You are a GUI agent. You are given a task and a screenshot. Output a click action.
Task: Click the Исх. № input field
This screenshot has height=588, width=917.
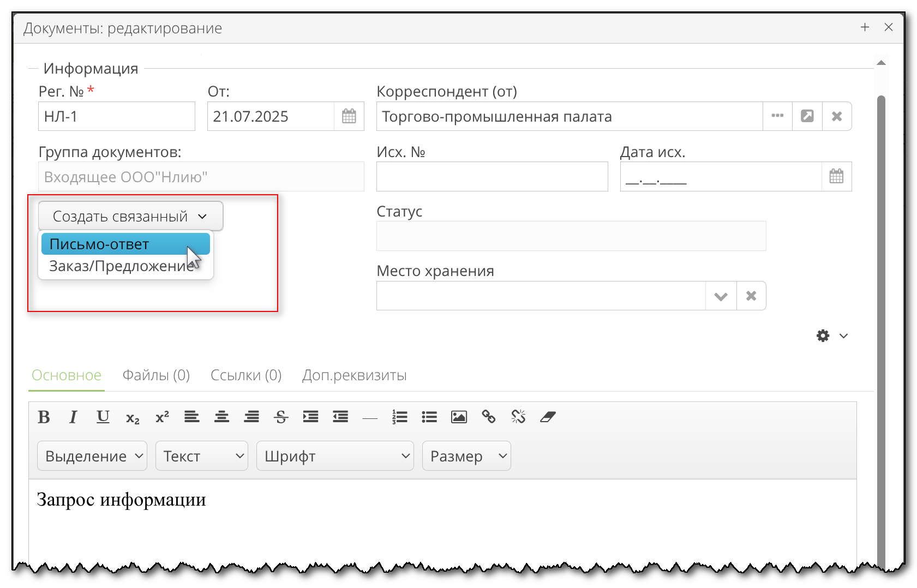coord(491,176)
